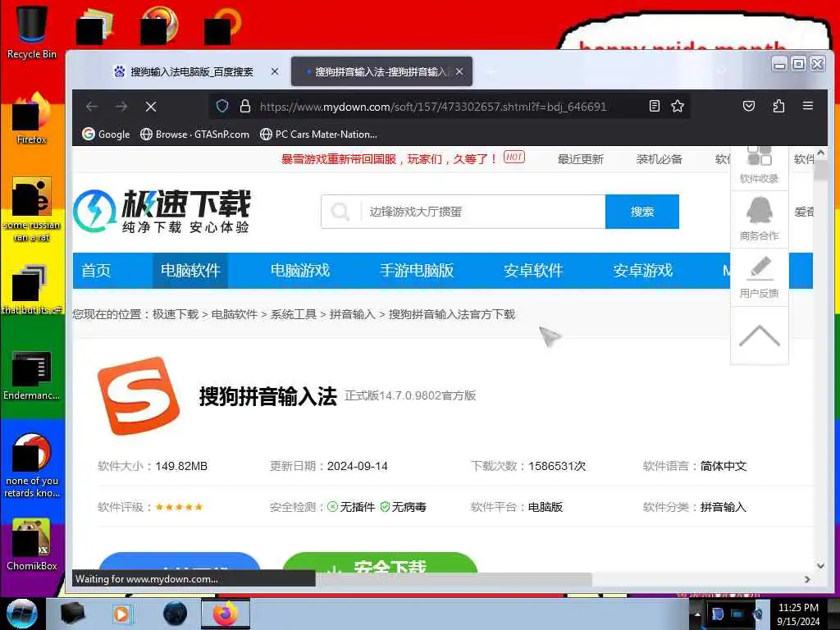Click the blue 搜索 search button

coord(642,212)
